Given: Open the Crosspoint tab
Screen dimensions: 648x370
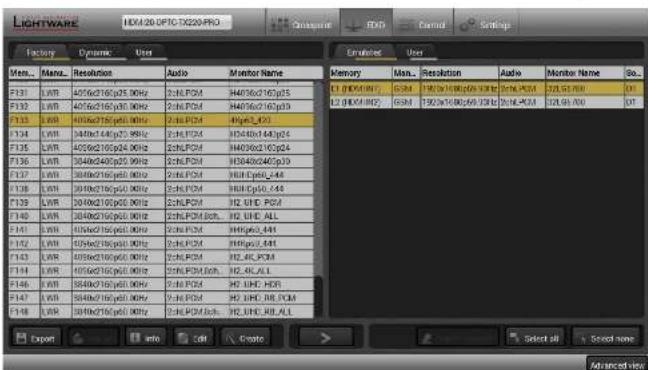Looking at the screenshot, I should (303, 25).
